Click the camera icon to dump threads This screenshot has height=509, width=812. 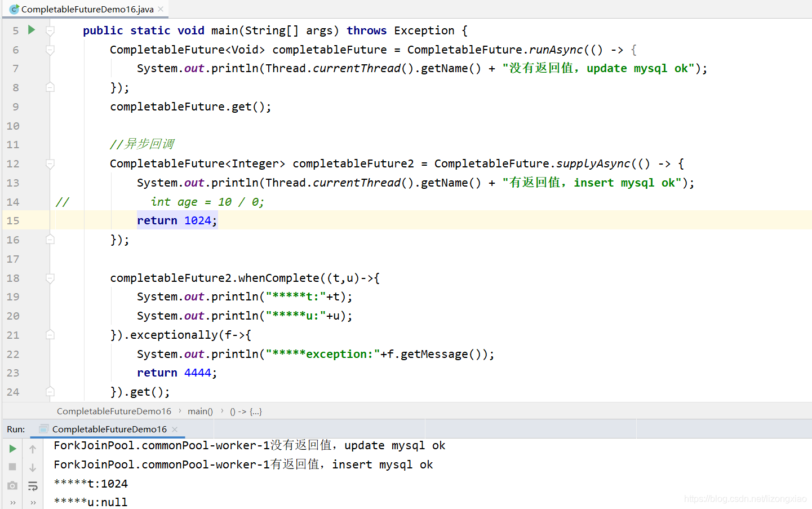[12, 485]
